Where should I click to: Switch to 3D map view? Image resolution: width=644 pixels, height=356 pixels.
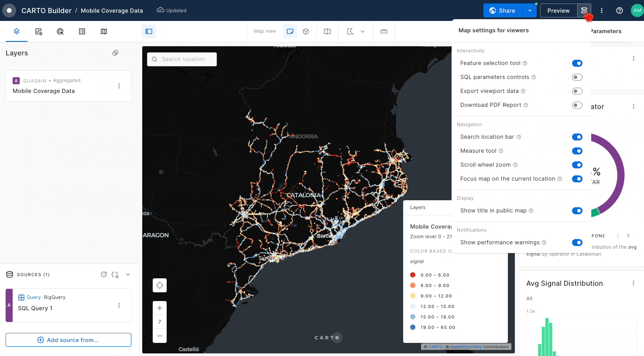point(306,31)
